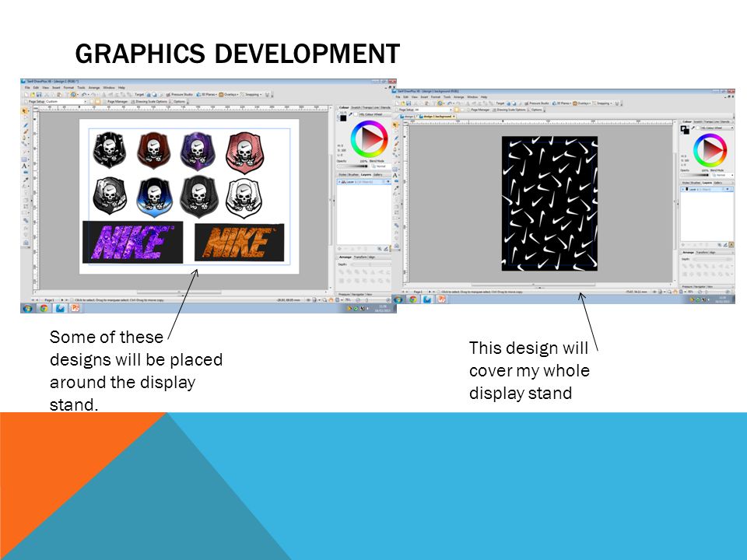
Task: Click PowerPoint taskbar icon in left screenshot
Action: [x=75, y=308]
